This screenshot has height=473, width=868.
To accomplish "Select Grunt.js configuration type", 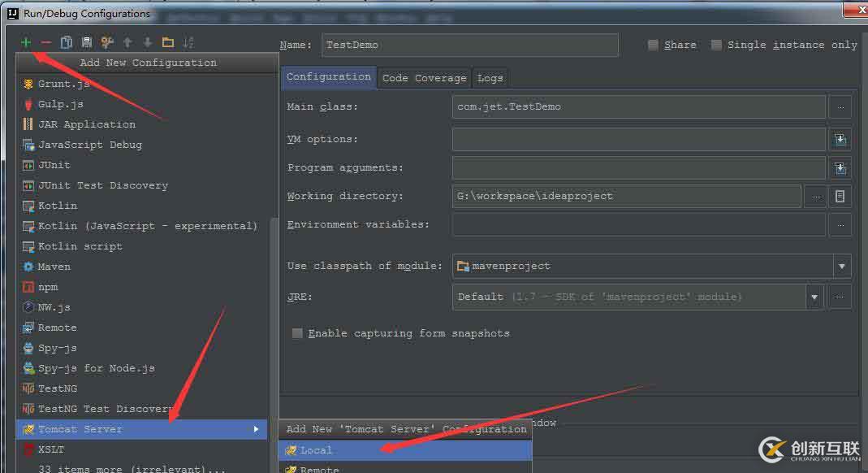I will pos(143,84).
